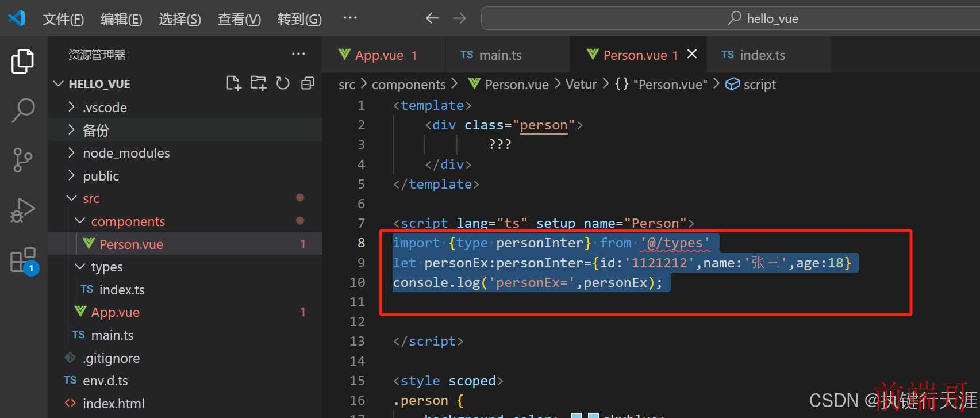Screen dimensions: 980x418
Task: Click the Vetur breadcrumb segment
Action: (x=581, y=85)
